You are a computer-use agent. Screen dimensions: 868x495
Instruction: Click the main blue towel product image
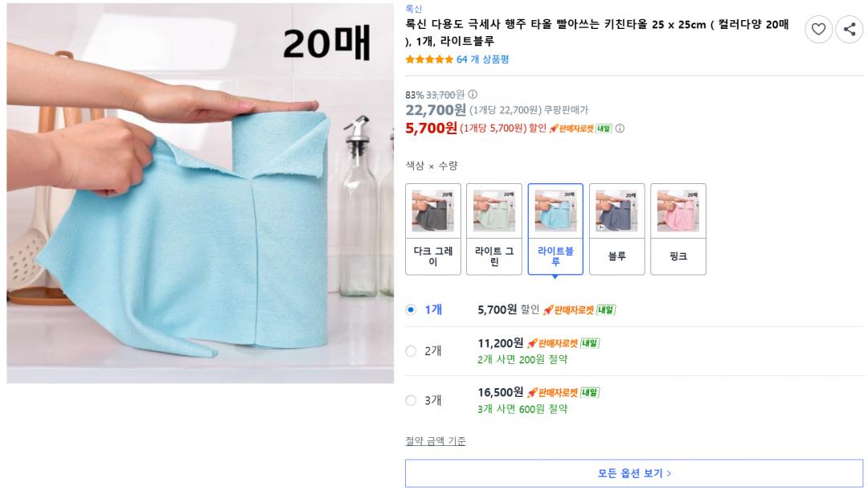coord(200,193)
